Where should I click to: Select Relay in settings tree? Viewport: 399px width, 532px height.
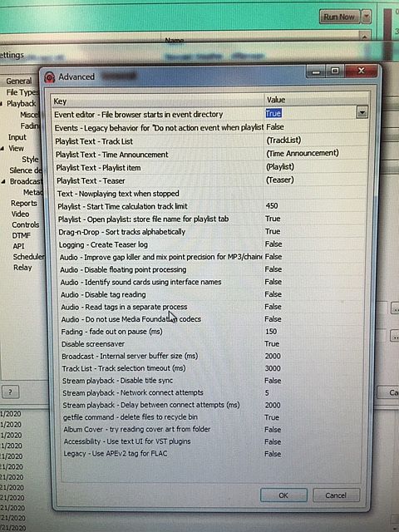(22, 268)
